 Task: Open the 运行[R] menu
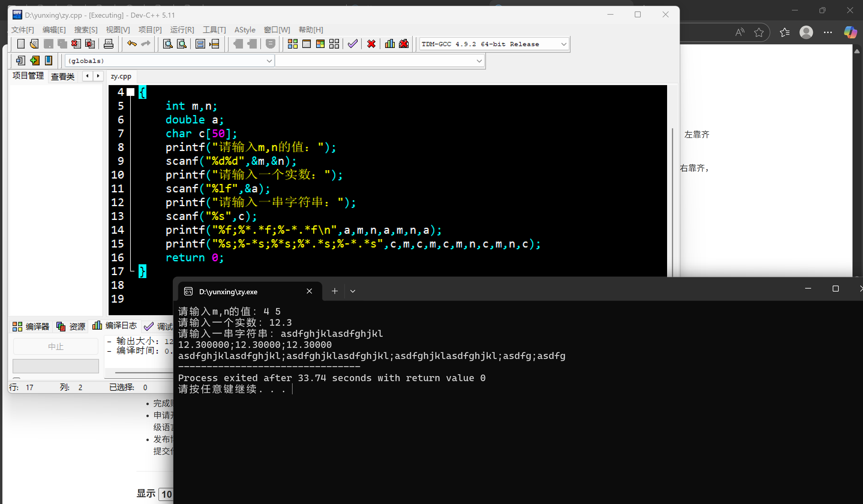tap(182, 30)
